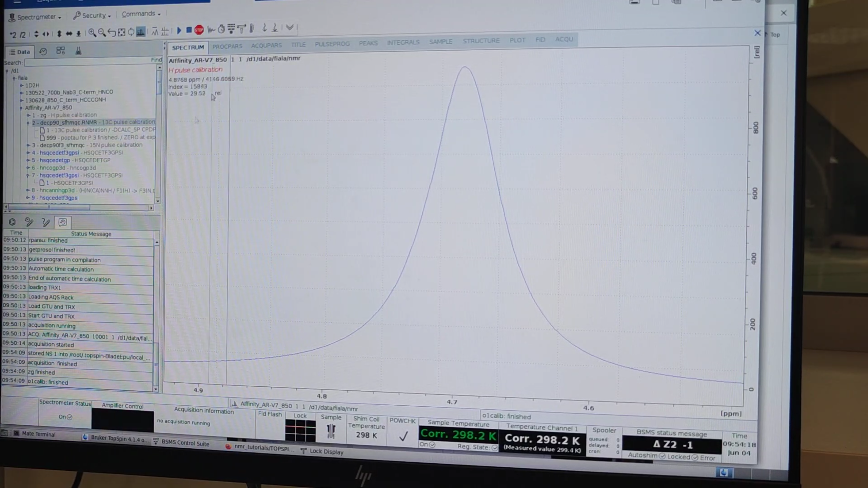This screenshot has width=868, height=488.
Task: Toggle Spectrometer Status On indicator
Action: tap(70, 417)
